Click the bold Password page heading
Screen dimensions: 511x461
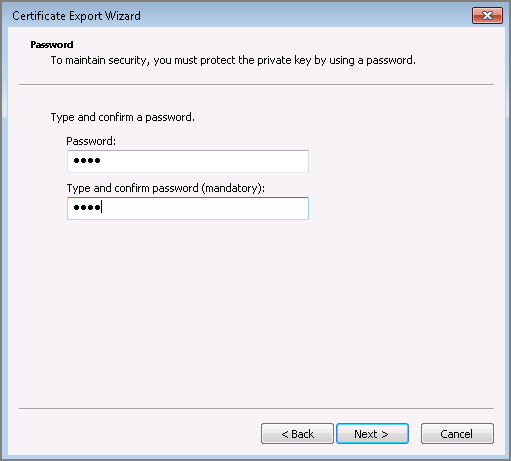tap(52, 45)
